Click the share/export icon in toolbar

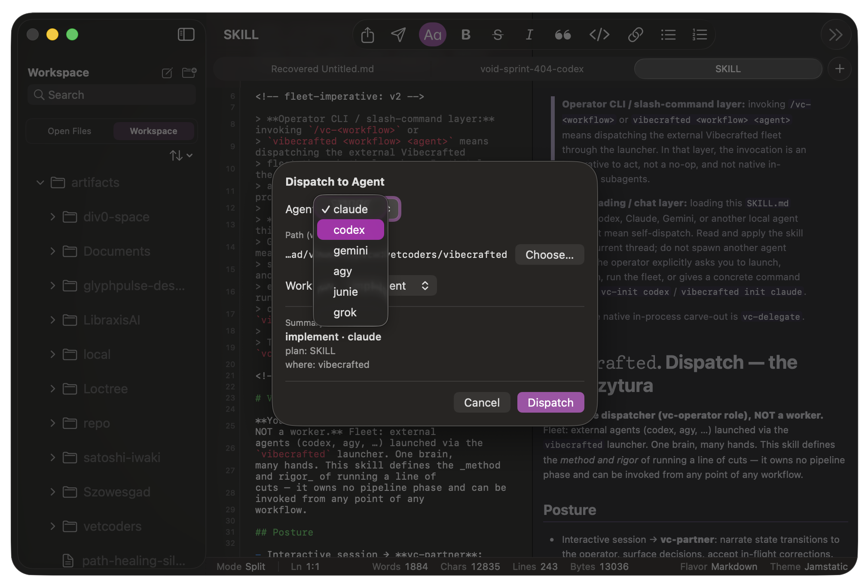coord(367,34)
